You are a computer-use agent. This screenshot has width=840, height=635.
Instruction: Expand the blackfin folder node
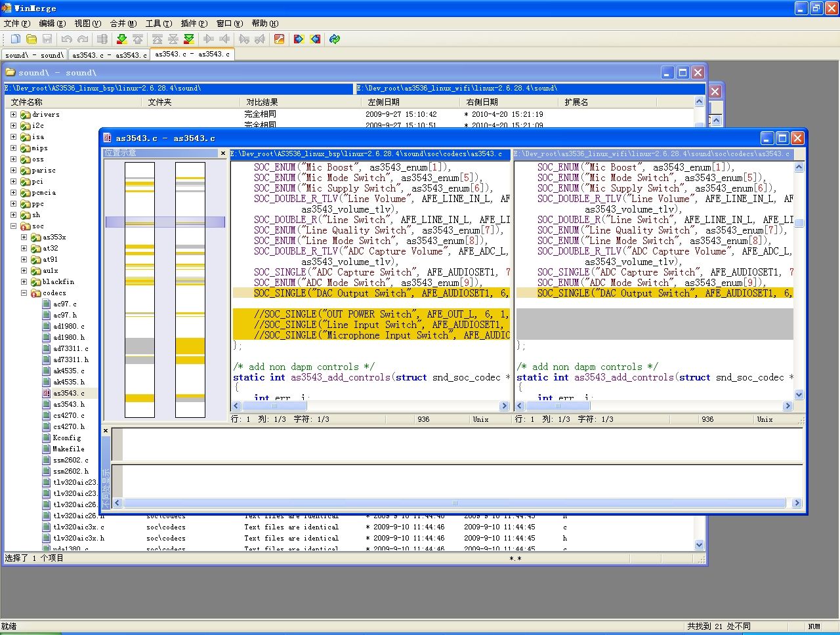click(24, 282)
